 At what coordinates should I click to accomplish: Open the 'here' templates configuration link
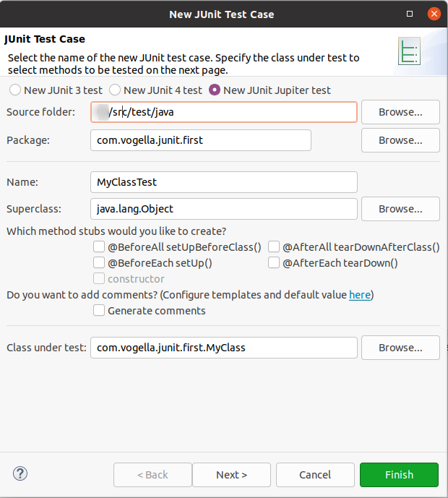tap(359, 295)
